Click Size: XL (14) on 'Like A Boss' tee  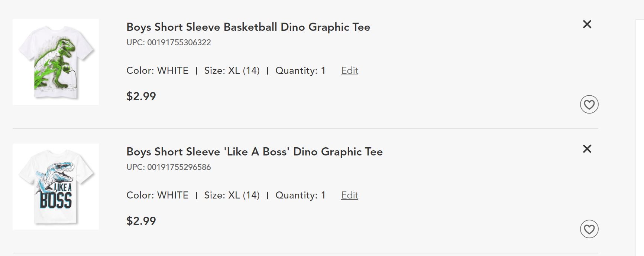(x=232, y=195)
